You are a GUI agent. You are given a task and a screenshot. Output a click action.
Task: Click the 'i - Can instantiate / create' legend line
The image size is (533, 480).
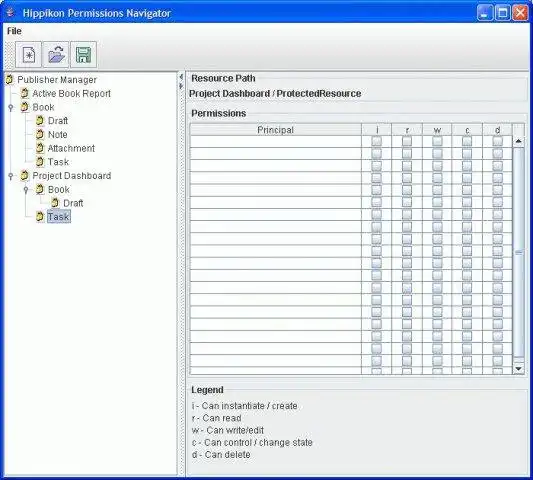(x=244, y=406)
